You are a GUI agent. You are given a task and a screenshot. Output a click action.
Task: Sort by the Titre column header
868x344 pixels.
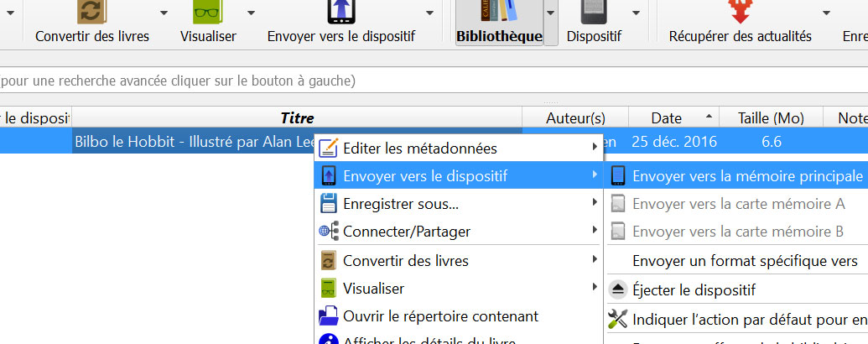pyautogui.click(x=297, y=118)
